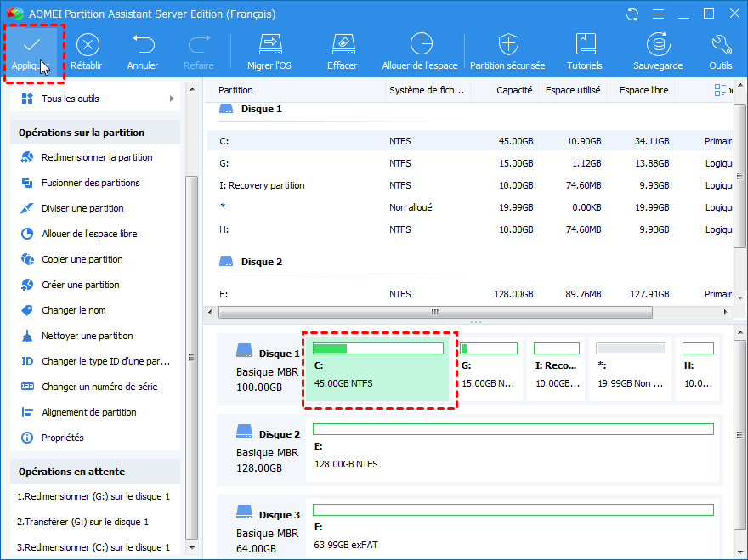Select the Effacer disk wipe tool
The width and height of the screenshot is (748, 560).
pyautogui.click(x=342, y=45)
